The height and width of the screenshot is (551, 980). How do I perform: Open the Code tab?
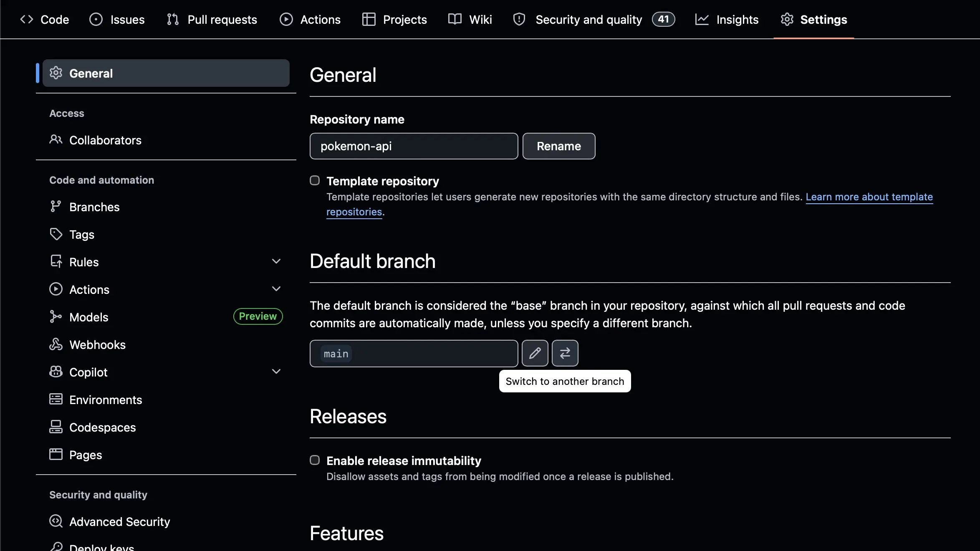44,19
